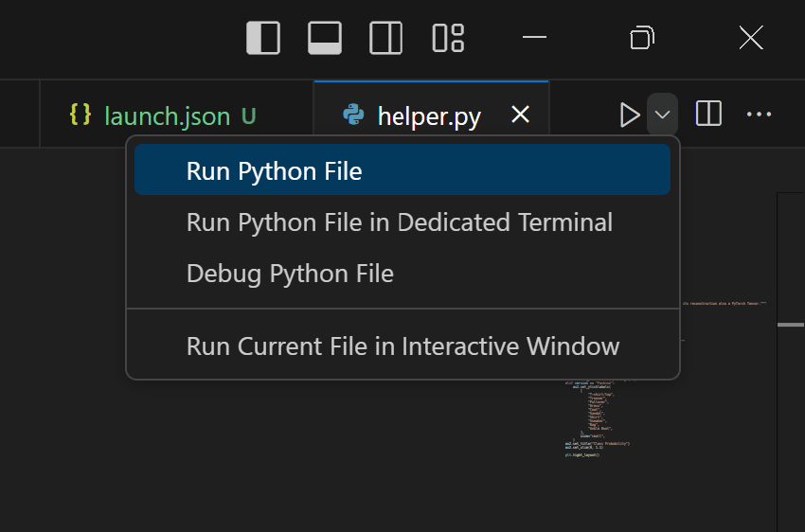This screenshot has height=532, width=805.
Task: Open the More Actions ellipsis menu
Action: tap(760, 115)
